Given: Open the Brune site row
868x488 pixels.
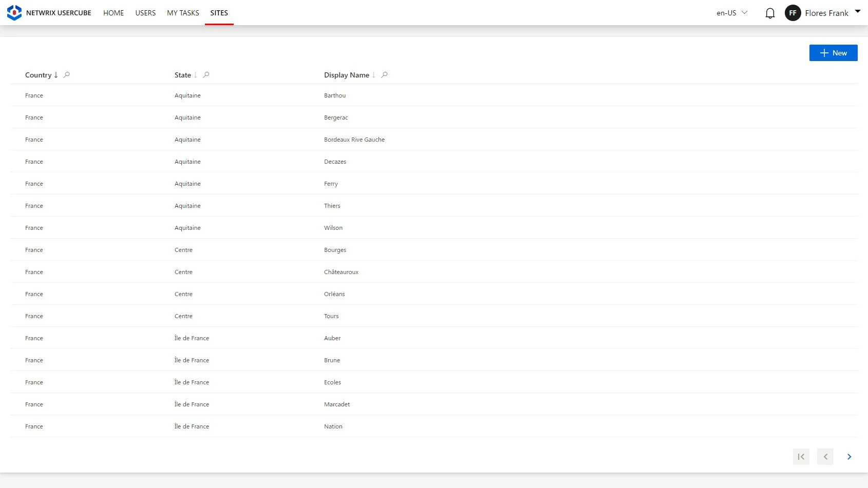Looking at the screenshot, I should 434,360.
